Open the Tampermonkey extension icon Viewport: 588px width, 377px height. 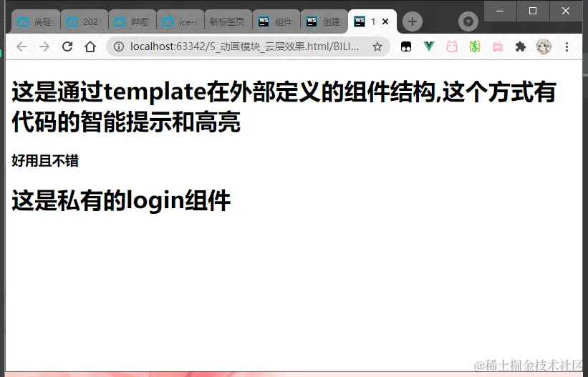406,46
